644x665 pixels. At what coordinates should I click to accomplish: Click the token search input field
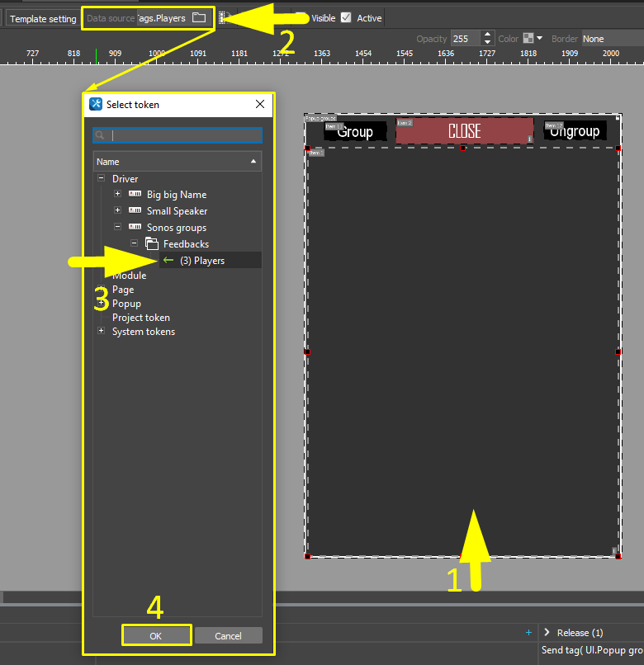(185, 135)
